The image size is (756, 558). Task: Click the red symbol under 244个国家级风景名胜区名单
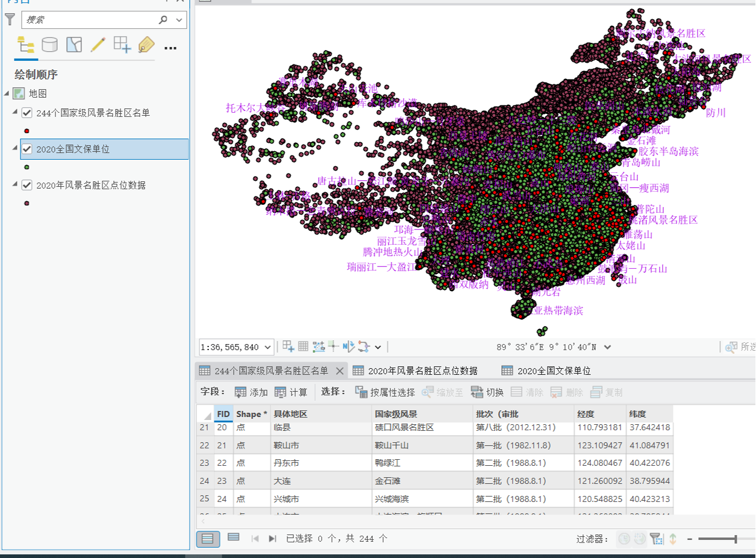pos(27,131)
